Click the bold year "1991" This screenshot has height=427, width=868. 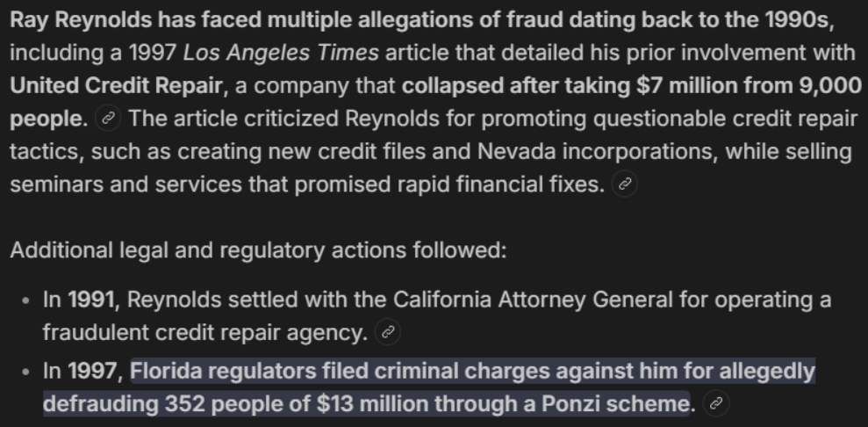(x=94, y=299)
